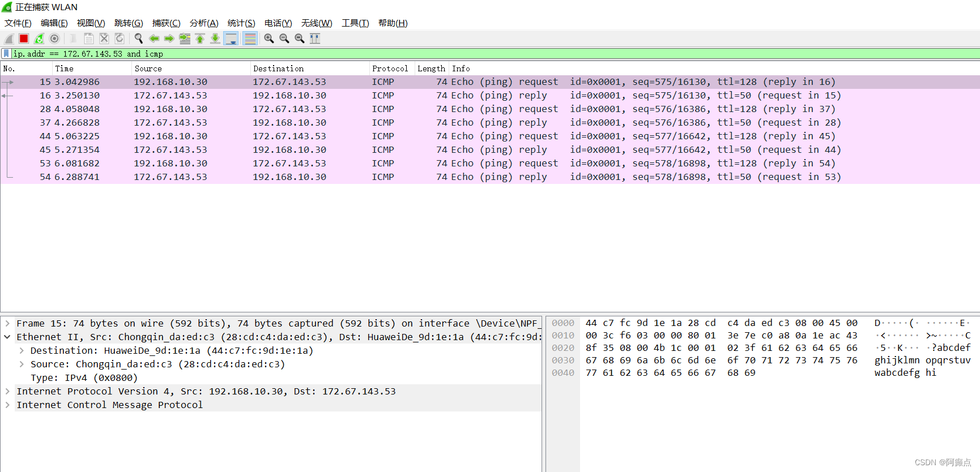The image size is (980, 472).
Task: Click ASCII text 'ghijklmn opqrstuv' in hex pane
Action: [922, 361]
